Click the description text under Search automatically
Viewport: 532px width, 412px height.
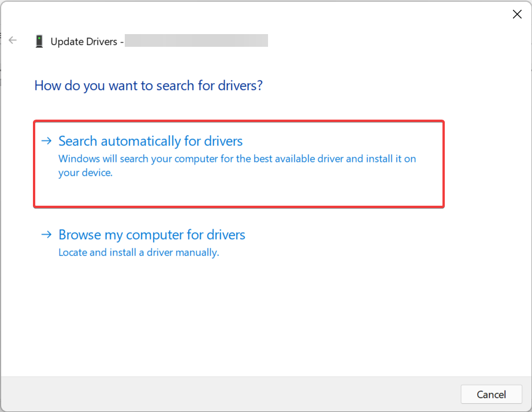(x=236, y=165)
